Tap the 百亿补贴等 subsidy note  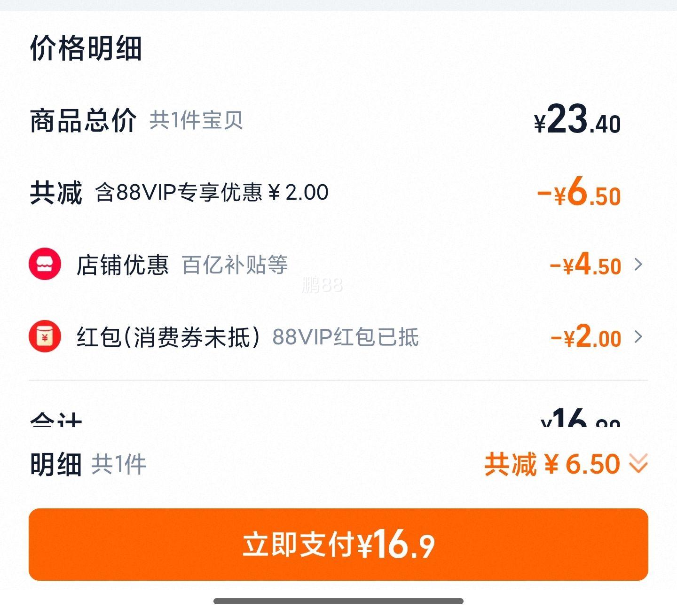(x=235, y=265)
